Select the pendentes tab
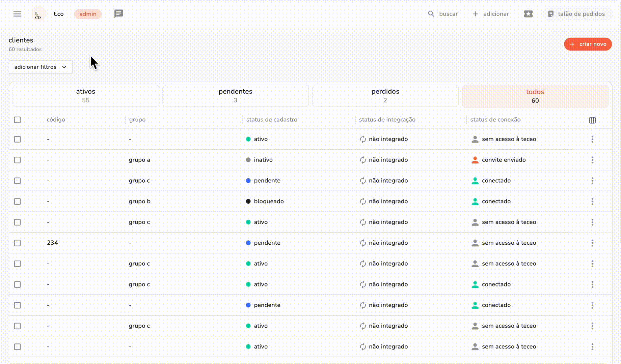Image resolution: width=621 pixels, height=364 pixels. (x=235, y=96)
